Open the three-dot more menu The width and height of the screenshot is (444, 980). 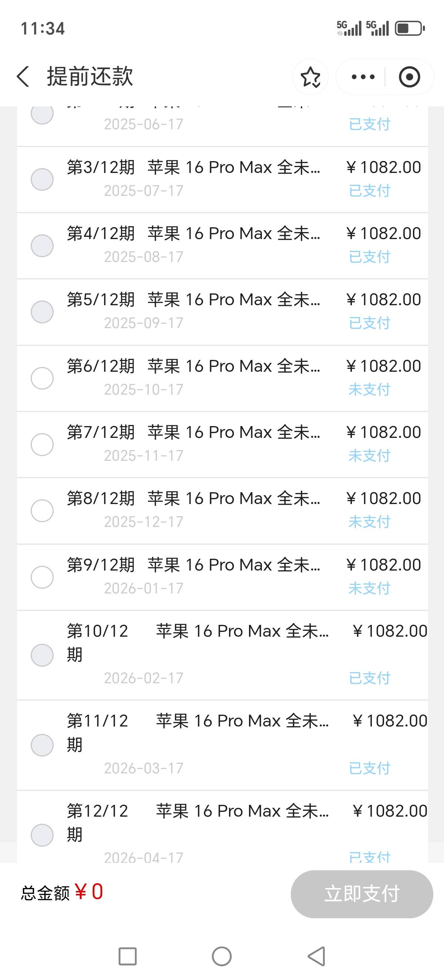pyautogui.click(x=363, y=77)
